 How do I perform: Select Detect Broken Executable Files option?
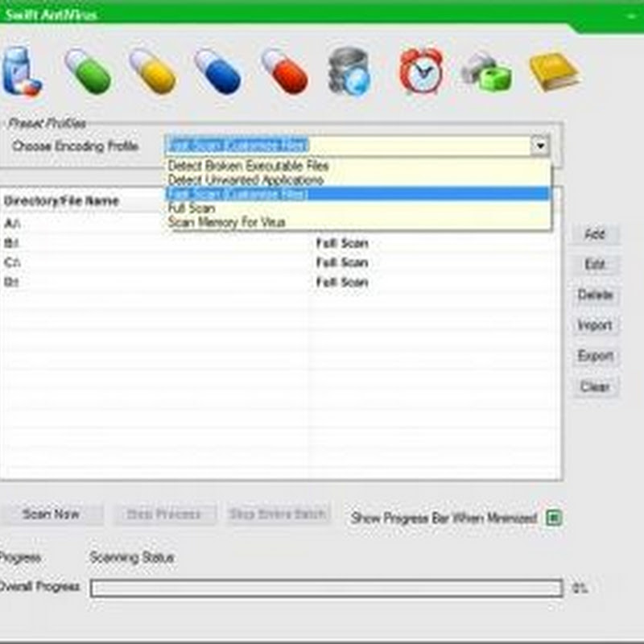[x=357, y=166]
